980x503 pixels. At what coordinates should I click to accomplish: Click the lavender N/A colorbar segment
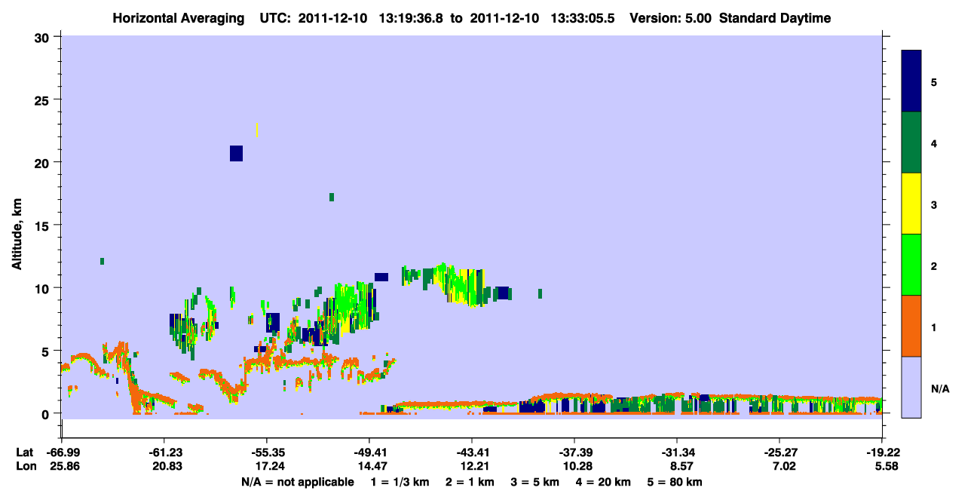[x=911, y=387]
